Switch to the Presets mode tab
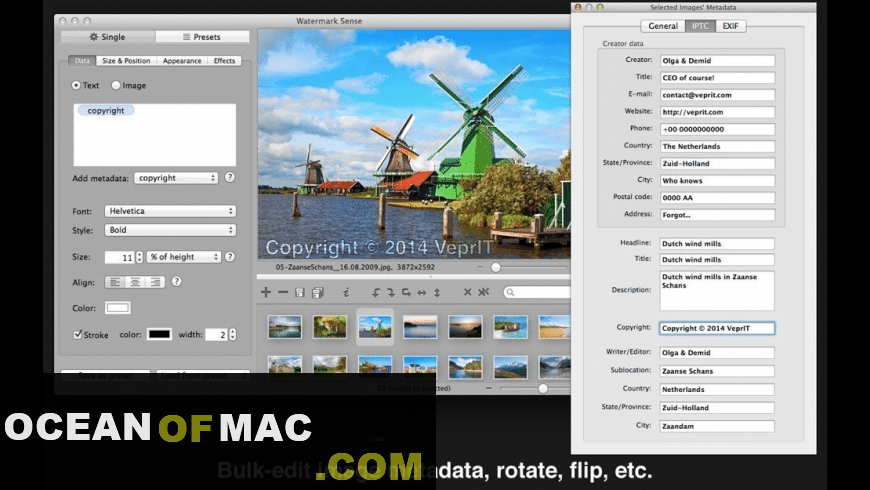 (202, 37)
